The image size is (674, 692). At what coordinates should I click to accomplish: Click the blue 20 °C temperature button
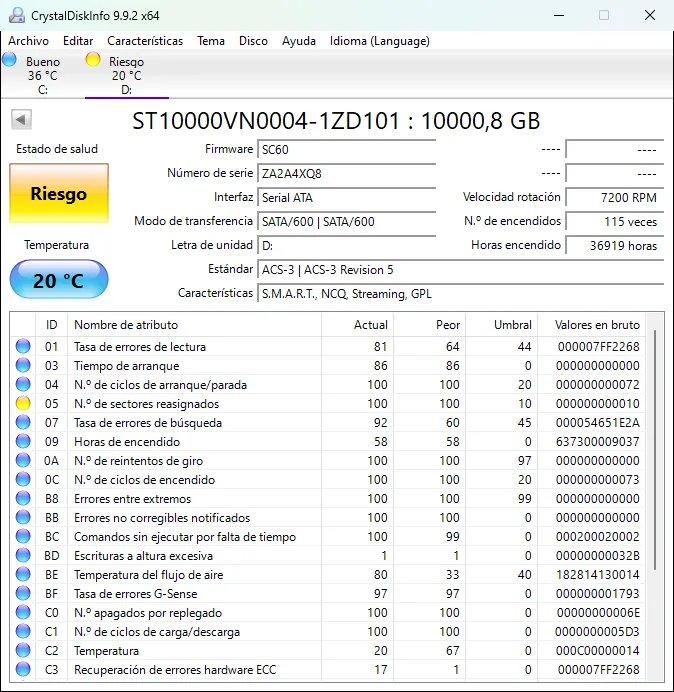click(59, 280)
